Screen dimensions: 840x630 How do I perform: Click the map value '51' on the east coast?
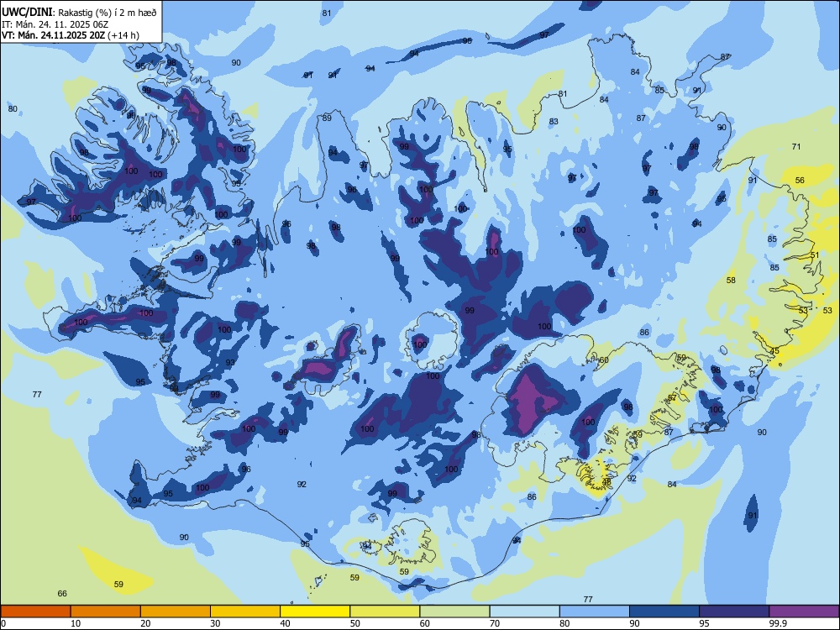(x=815, y=255)
